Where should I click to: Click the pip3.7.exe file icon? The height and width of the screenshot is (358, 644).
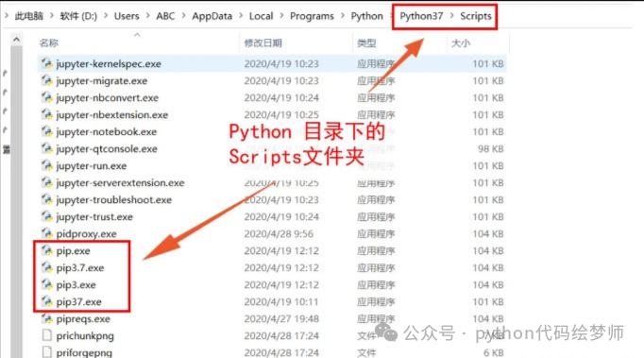click(47, 267)
